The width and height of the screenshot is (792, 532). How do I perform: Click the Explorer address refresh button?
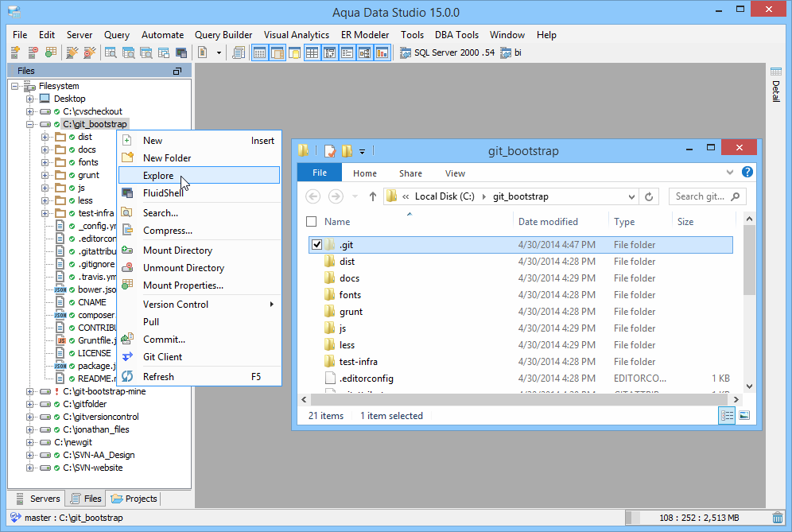point(649,196)
